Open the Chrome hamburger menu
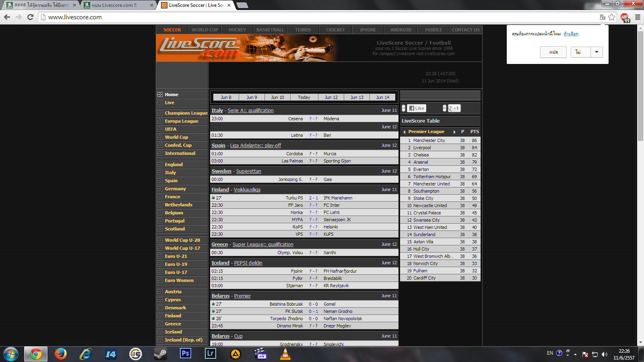The image size is (644, 362). tap(638, 17)
